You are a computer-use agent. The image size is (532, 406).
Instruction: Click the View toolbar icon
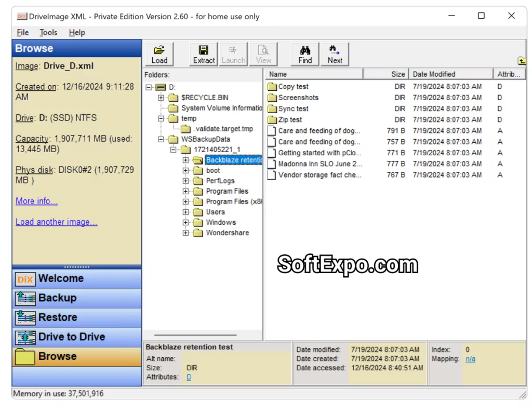[263, 53]
